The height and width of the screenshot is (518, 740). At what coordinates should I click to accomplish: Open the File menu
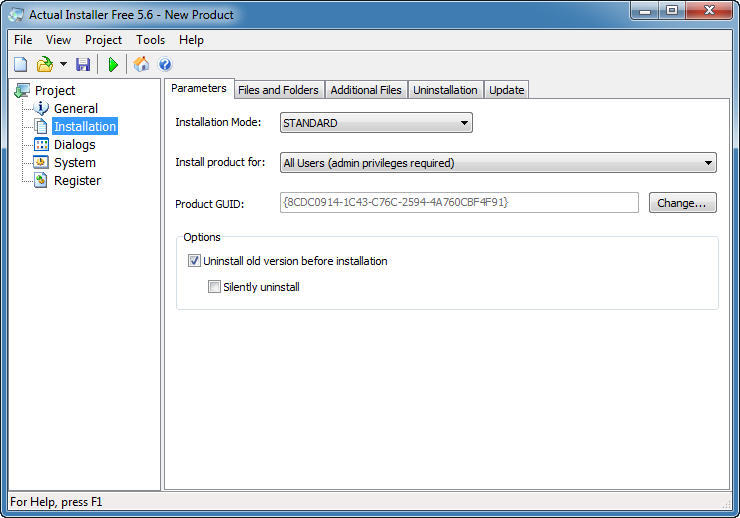click(23, 40)
